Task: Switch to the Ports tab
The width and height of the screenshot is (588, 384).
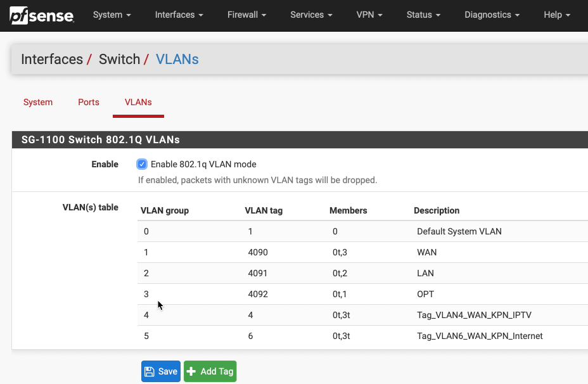Action: pyautogui.click(x=89, y=102)
